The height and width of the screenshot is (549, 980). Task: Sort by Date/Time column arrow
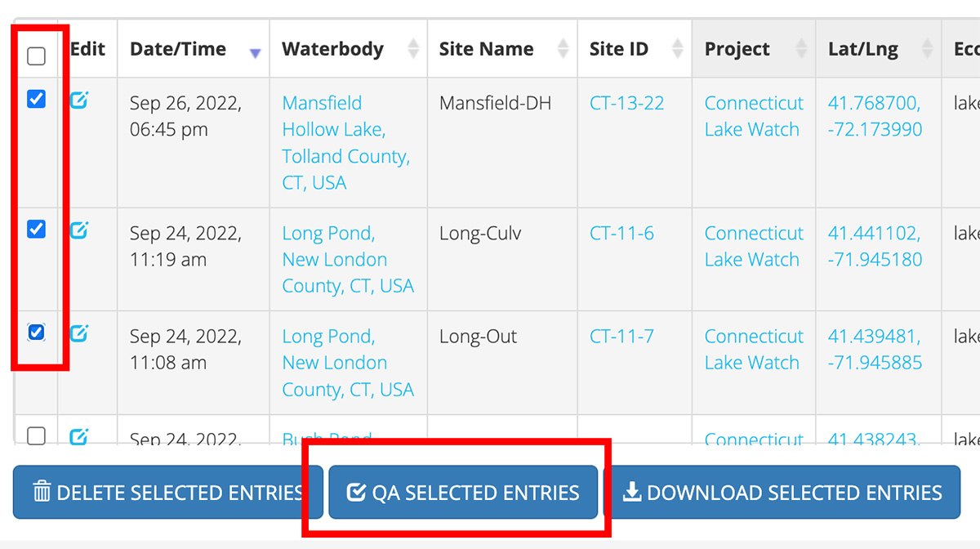point(255,53)
